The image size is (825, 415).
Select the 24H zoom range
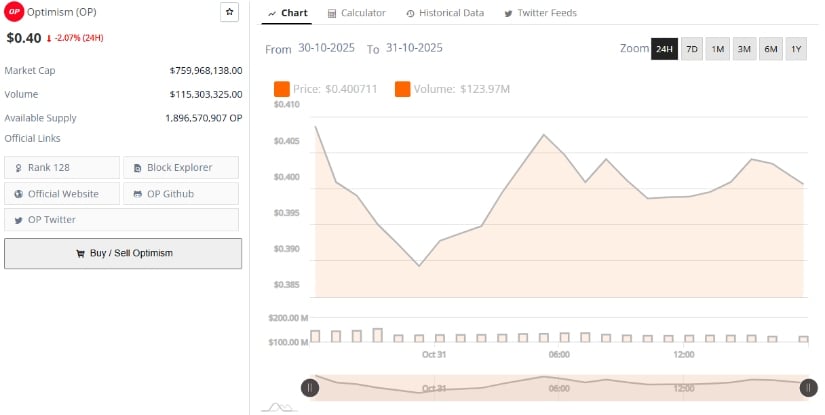pyautogui.click(x=664, y=49)
